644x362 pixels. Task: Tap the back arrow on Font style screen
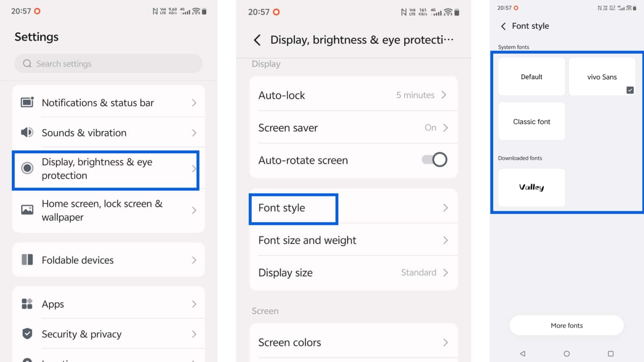[x=502, y=26]
